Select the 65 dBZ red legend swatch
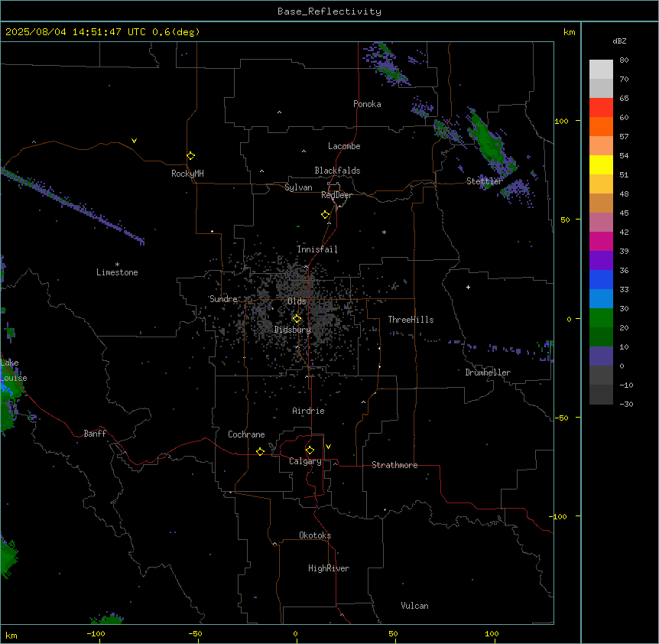The width and height of the screenshot is (659, 644). coord(601,108)
